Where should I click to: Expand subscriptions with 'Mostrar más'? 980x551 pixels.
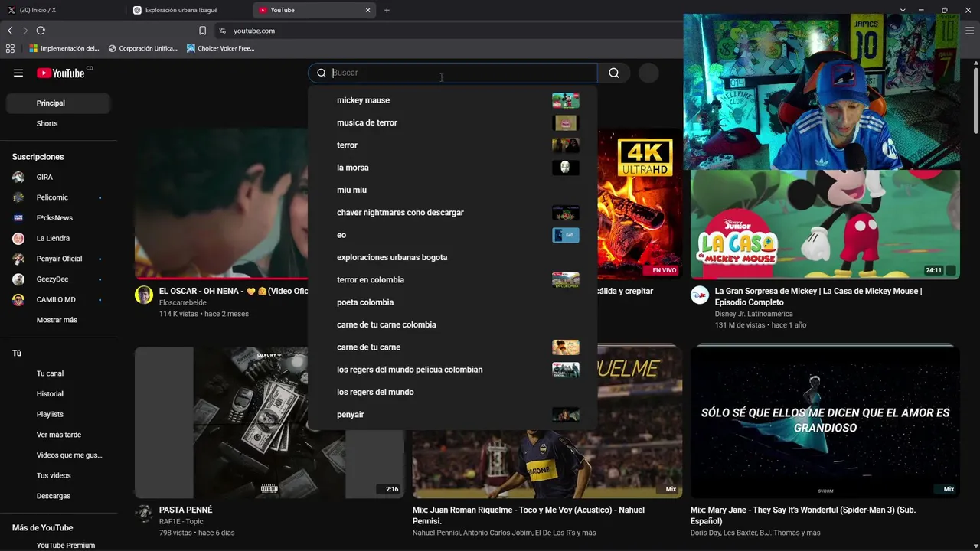(x=58, y=320)
